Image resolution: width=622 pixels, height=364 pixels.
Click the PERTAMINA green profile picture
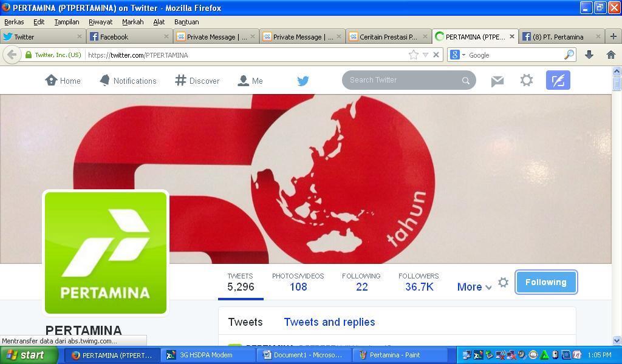pos(106,253)
